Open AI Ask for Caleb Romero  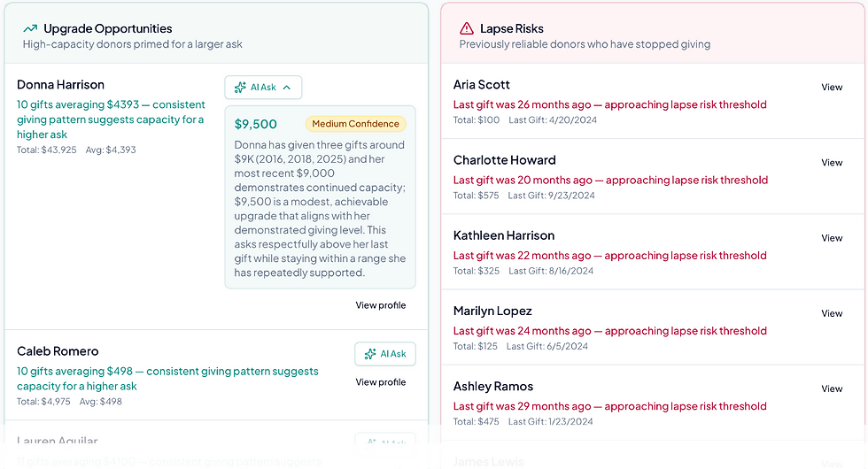[385, 354]
